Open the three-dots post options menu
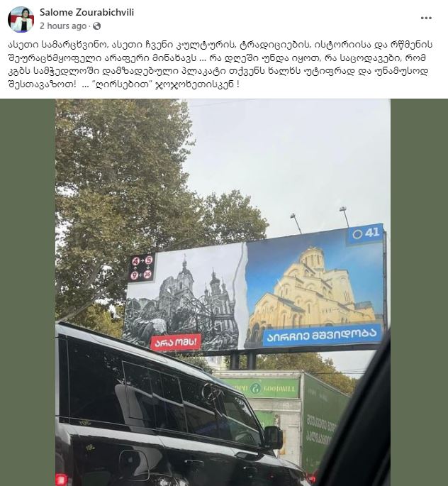The image size is (448, 486). pyautogui.click(x=426, y=18)
